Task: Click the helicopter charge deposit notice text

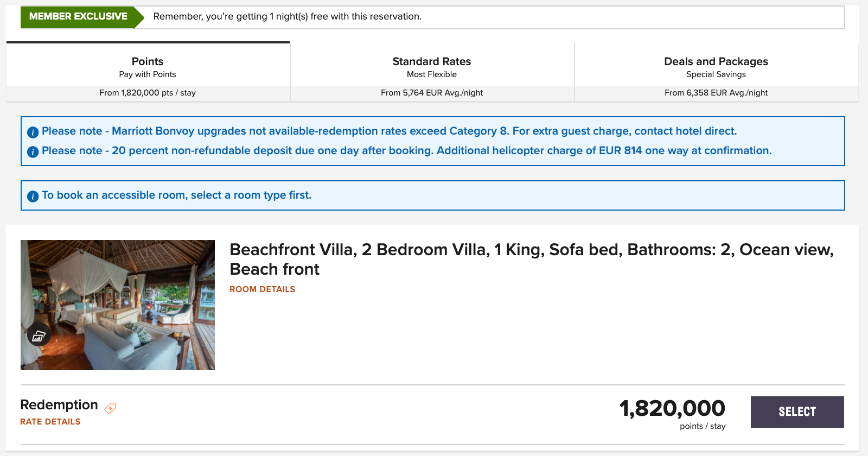Action: coord(406,151)
